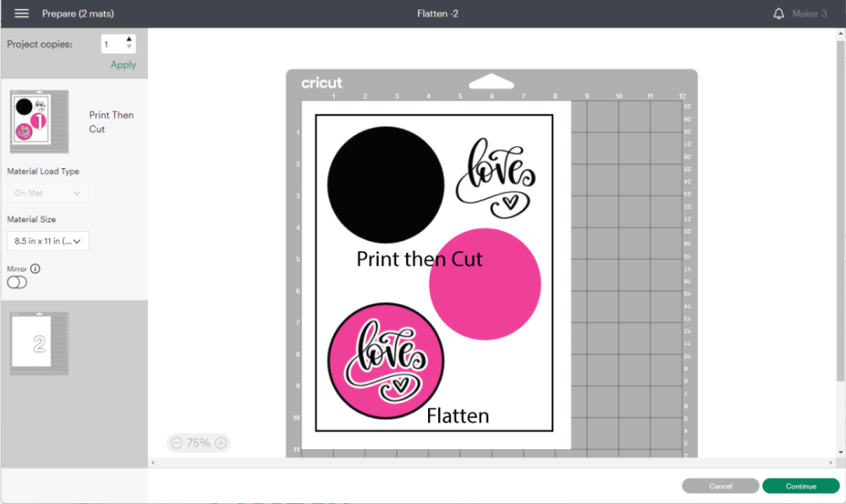This screenshot has width=846, height=504.
Task: Click the black circle on the mat
Action: pos(386,185)
